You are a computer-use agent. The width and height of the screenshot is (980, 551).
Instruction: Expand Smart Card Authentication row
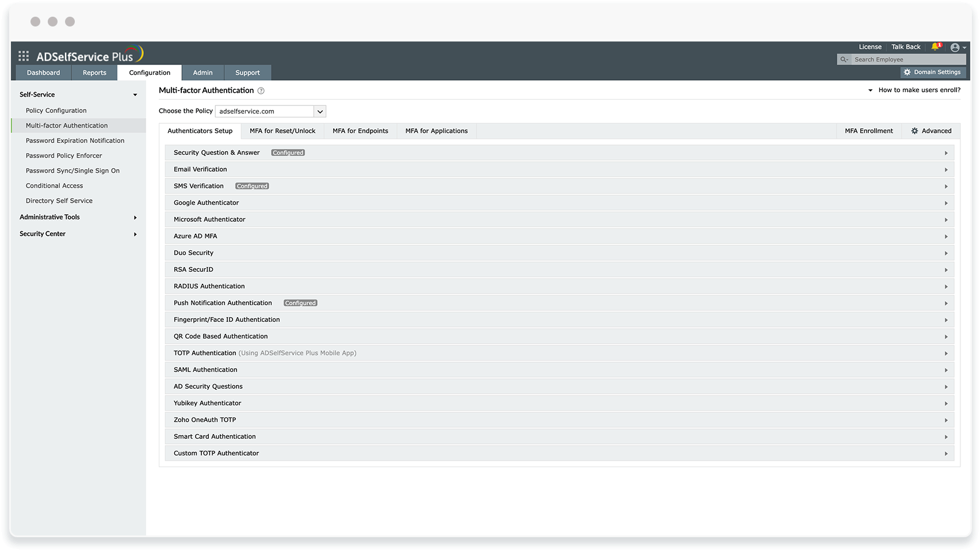tap(559, 436)
